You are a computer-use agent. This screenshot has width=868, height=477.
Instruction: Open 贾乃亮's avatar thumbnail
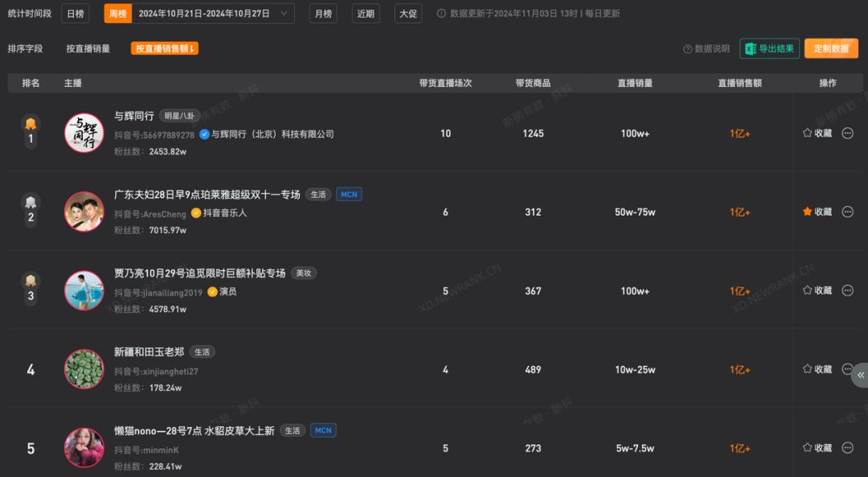point(84,290)
